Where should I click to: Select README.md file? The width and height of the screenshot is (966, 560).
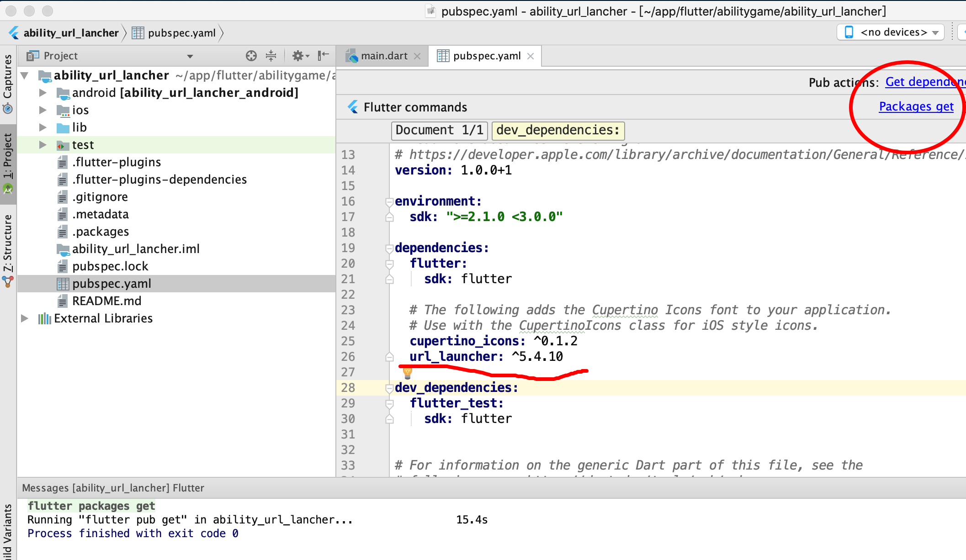point(106,301)
